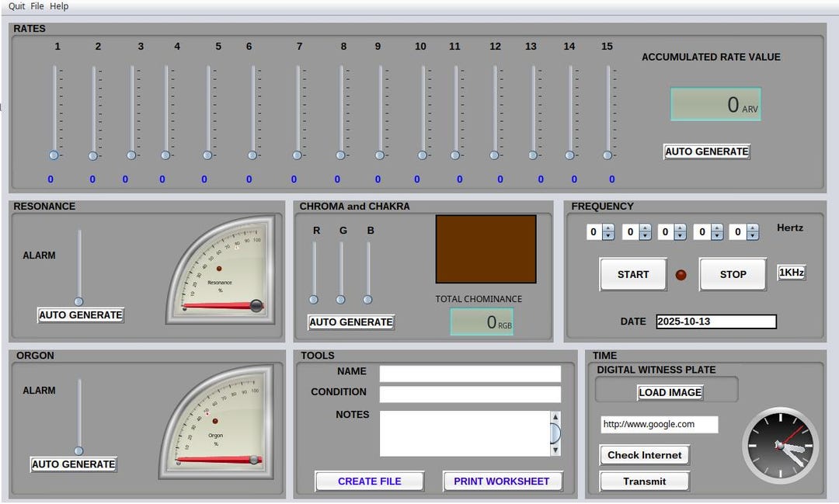Click the red frequency status LED indicator
Image resolution: width=839 pixels, height=504 pixels.
[x=681, y=275]
